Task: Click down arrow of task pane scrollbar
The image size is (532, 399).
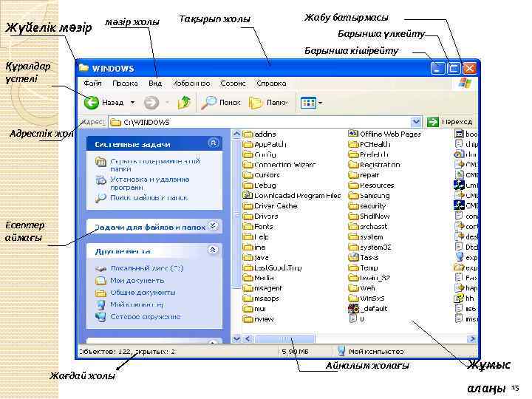Action: coord(236,338)
